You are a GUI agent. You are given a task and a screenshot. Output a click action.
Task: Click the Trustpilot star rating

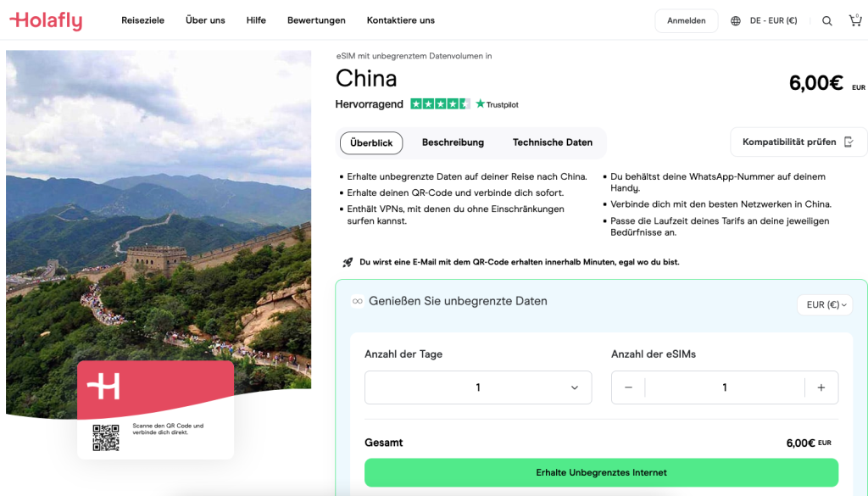tap(440, 104)
